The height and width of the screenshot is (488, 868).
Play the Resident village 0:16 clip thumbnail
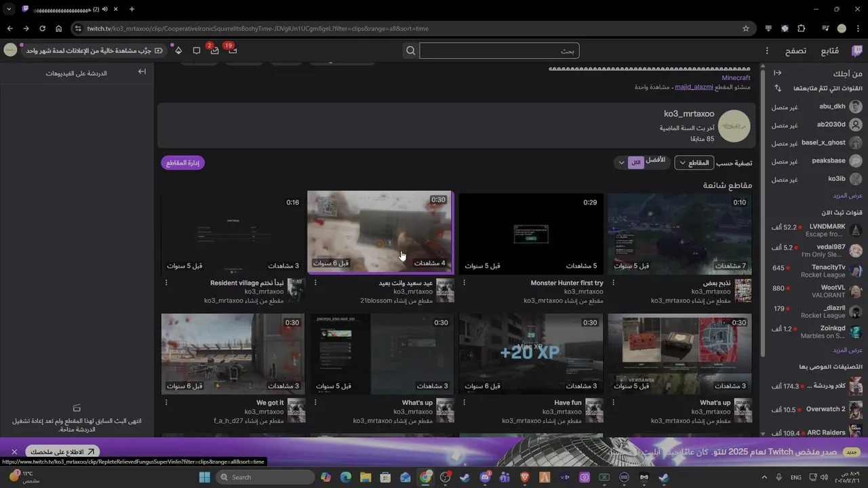(233, 233)
